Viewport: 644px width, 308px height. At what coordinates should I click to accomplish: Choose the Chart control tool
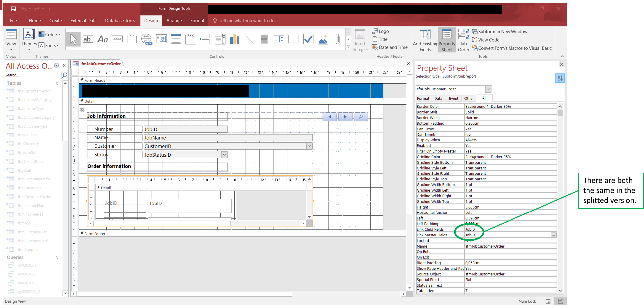[x=235, y=39]
